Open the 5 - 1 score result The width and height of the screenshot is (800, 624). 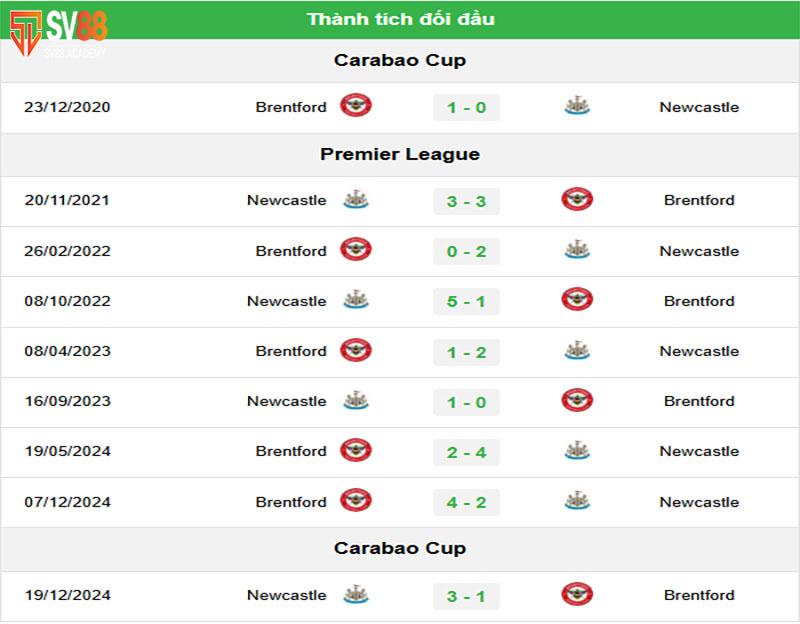pyautogui.click(x=466, y=302)
